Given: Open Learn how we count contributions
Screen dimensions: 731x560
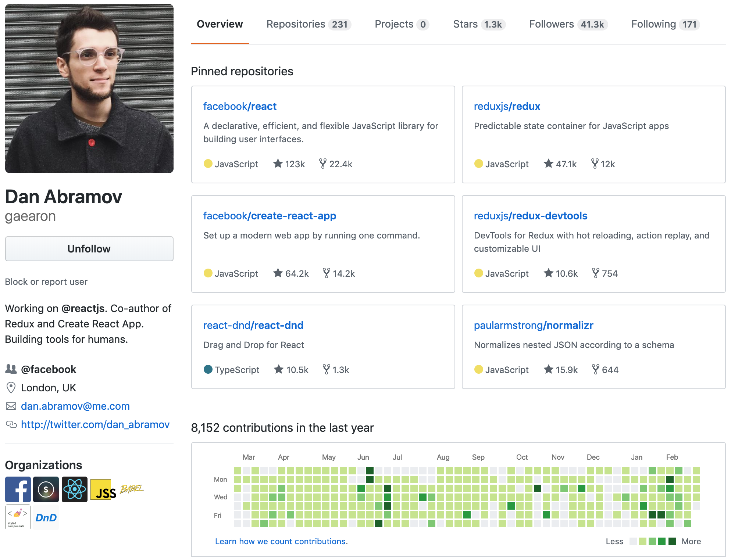Looking at the screenshot, I should click(x=281, y=541).
